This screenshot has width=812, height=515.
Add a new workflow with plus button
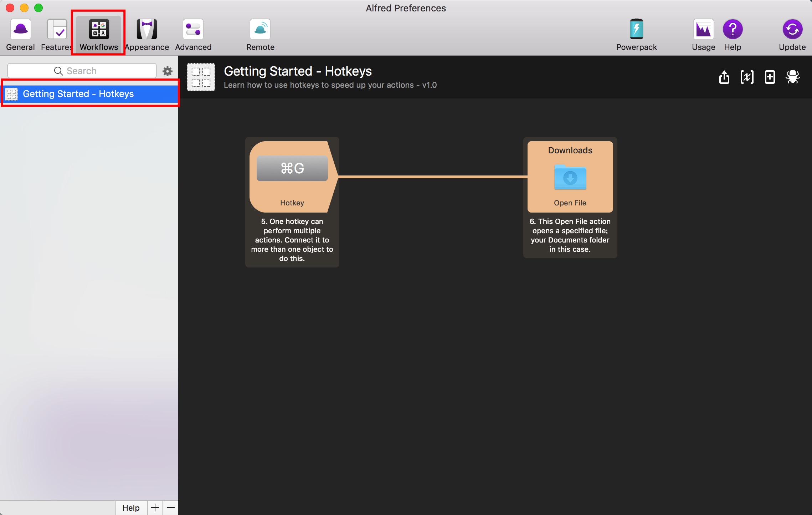[x=155, y=508]
